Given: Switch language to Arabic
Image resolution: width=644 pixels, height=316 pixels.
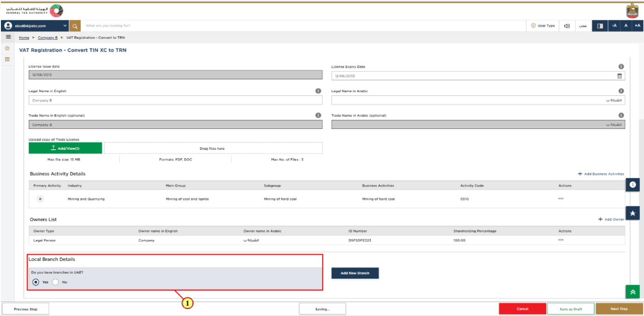Looking at the screenshot, I should point(583,26).
